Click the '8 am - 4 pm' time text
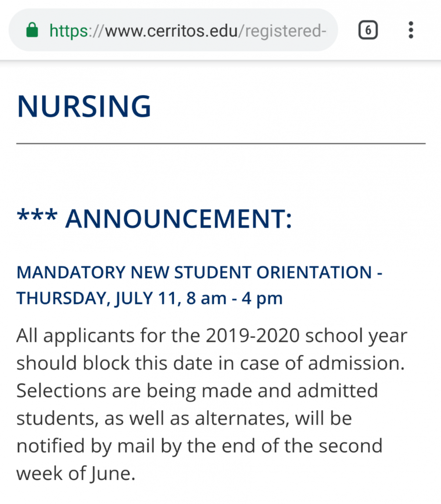The image size is (441, 504). click(234, 298)
